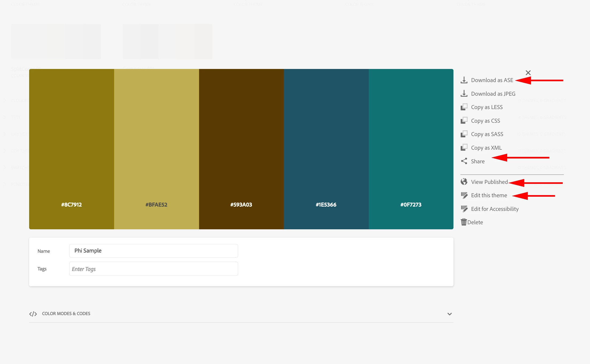This screenshot has width=590, height=364.
Task: Click the Copy as LESS icon
Action: tap(464, 107)
